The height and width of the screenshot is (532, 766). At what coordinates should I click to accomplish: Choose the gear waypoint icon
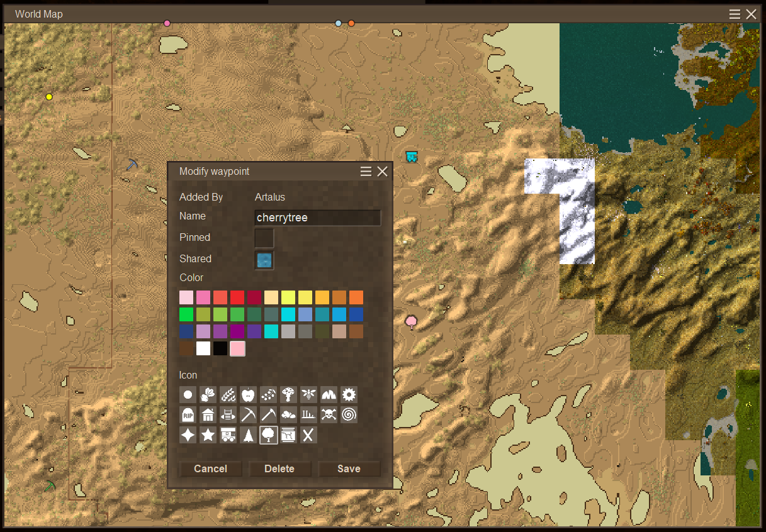[x=349, y=395]
